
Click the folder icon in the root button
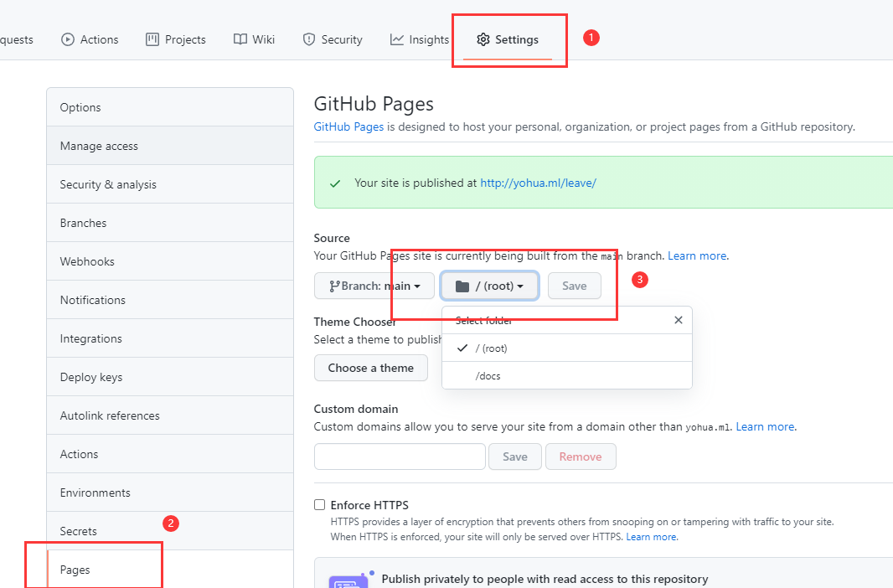pyautogui.click(x=462, y=286)
